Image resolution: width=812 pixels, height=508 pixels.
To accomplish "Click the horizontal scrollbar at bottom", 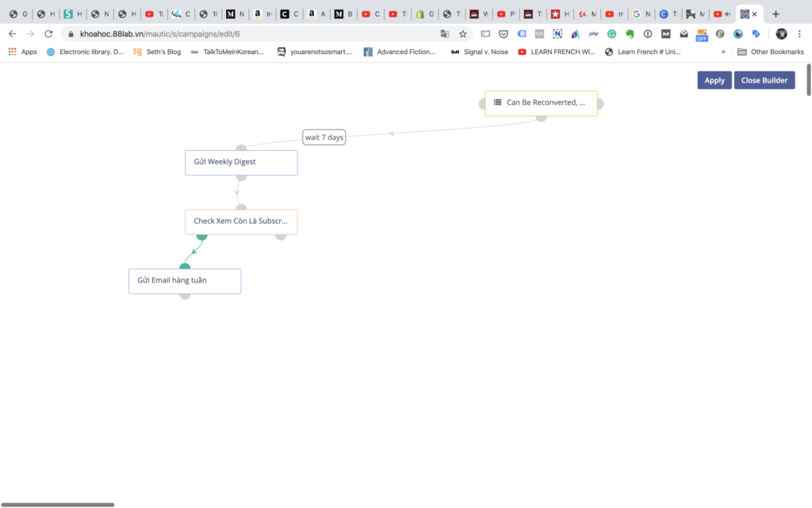I will coord(59,504).
